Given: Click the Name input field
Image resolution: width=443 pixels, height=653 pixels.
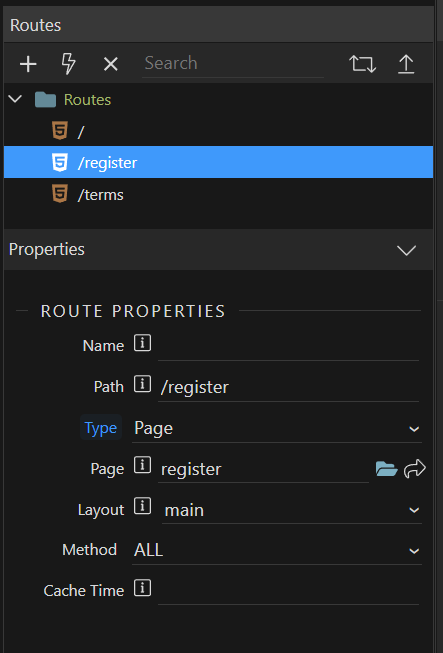Looking at the screenshot, I should click(x=288, y=346).
